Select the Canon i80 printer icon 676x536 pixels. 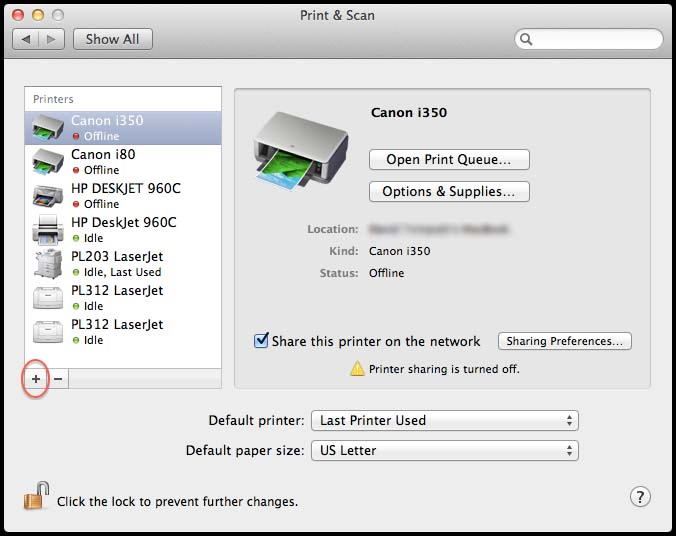(48, 161)
